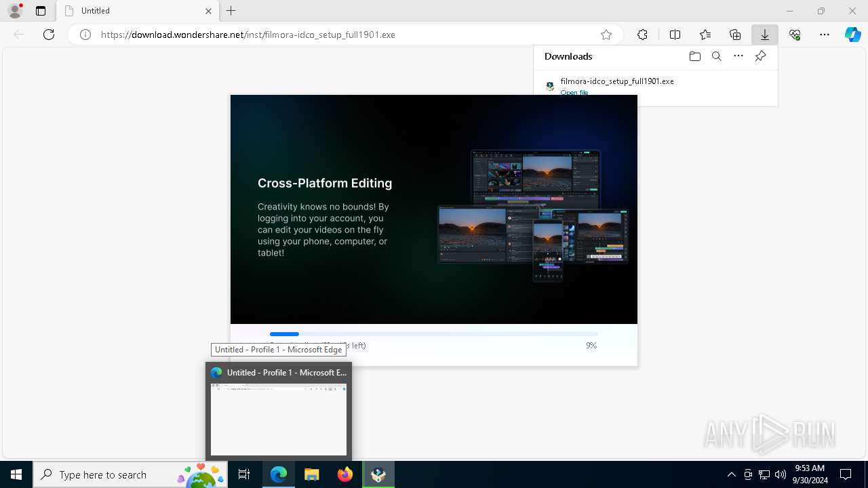Open the notification center icon
868x488 pixels.
pyautogui.click(x=846, y=474)
